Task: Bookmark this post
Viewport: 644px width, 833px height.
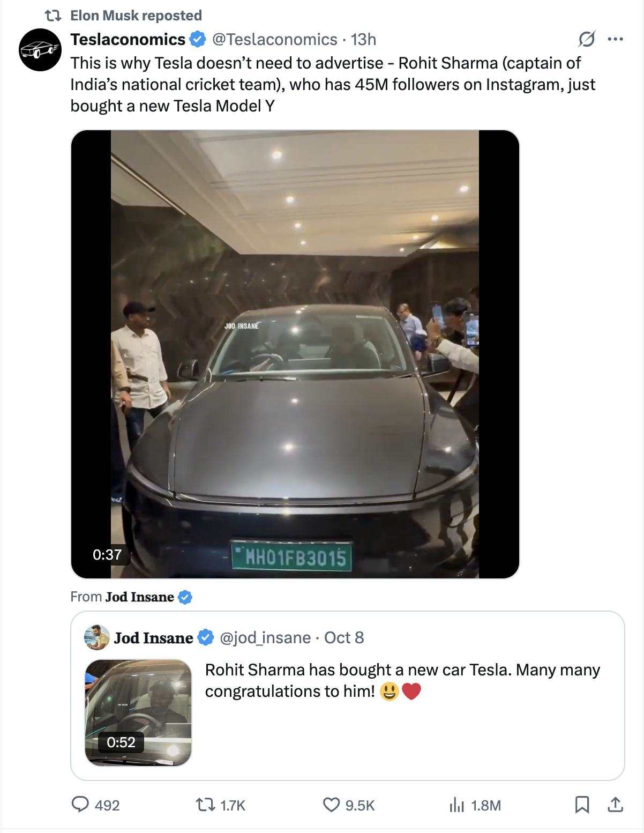Action: pos(582,805)
